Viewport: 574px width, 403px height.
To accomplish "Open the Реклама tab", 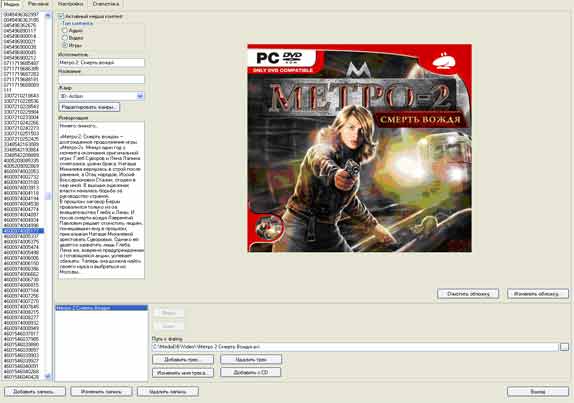I will click(38, 4).
